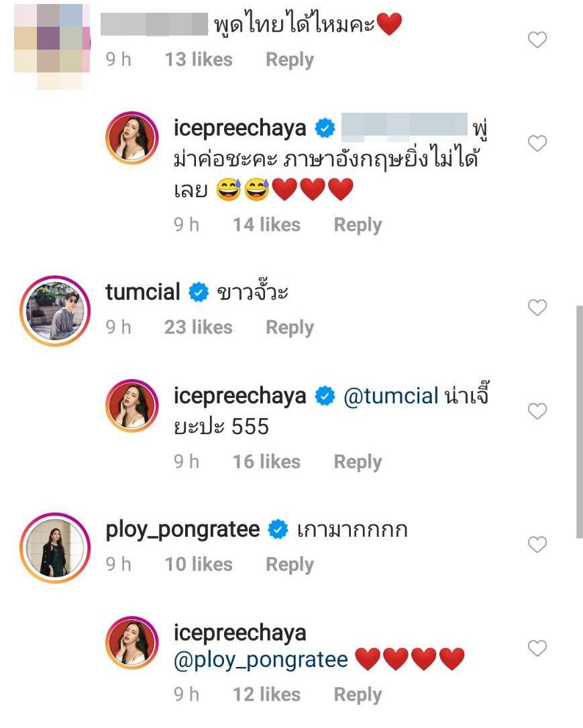The height and width of the screenshot is (728, 583).
Task: Like icepreechaya's reply to @tumcial
Action: pos(537,411)
